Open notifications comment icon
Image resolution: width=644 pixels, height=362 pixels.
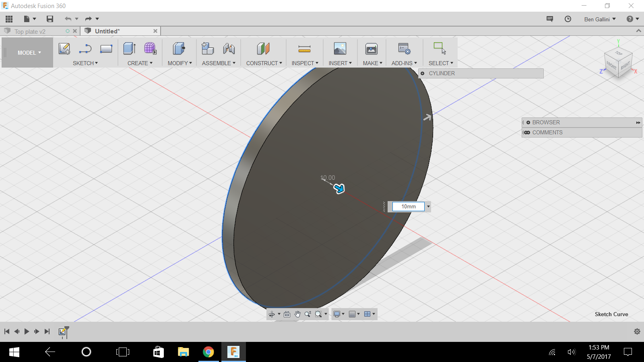[550, 19]
